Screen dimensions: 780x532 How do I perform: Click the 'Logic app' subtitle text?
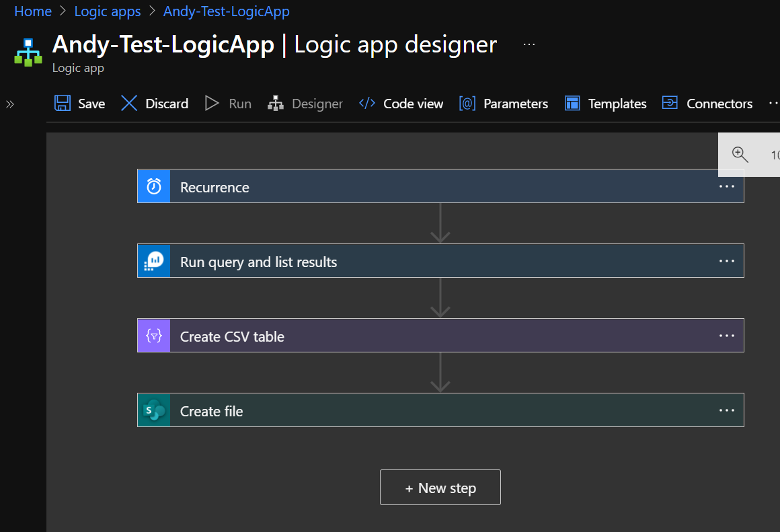(78, 68)
